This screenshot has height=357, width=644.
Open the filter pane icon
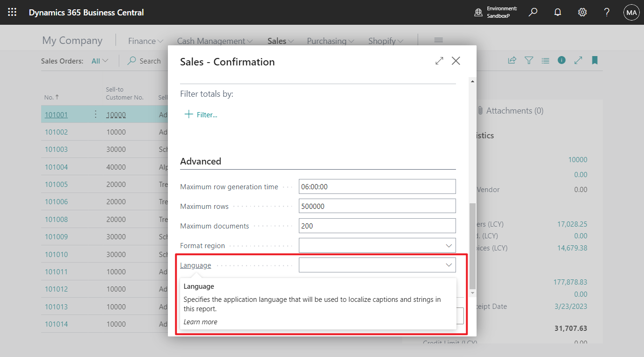528,60
